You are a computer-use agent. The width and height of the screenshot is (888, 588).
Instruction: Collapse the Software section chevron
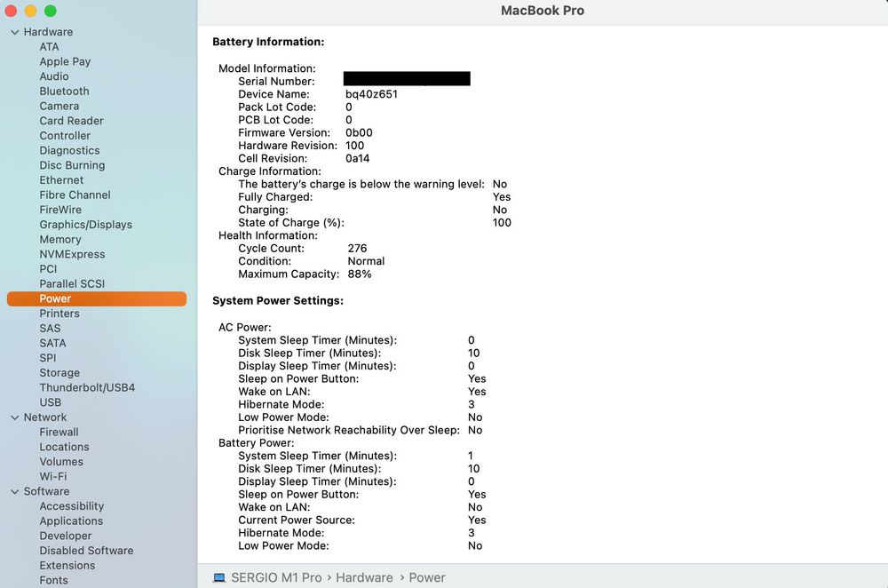[x=15, y=492]
